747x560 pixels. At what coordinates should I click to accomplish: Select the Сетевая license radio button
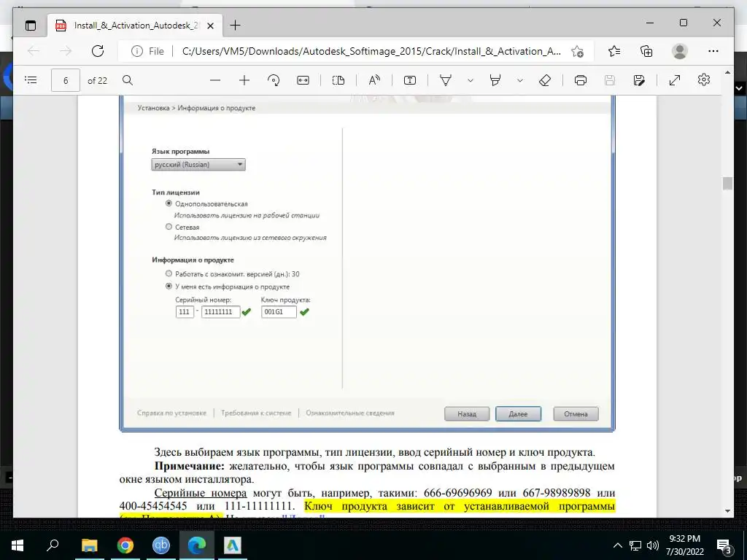coord(169,227)
